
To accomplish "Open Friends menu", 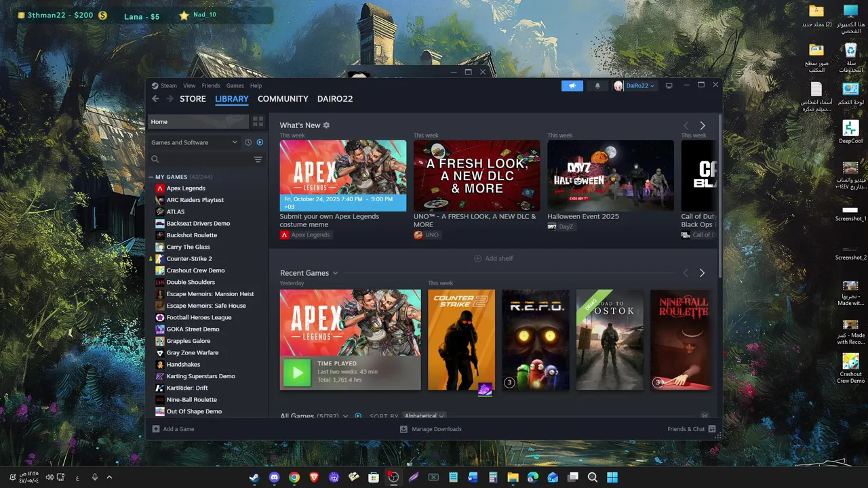I will (x=211, y=86).
